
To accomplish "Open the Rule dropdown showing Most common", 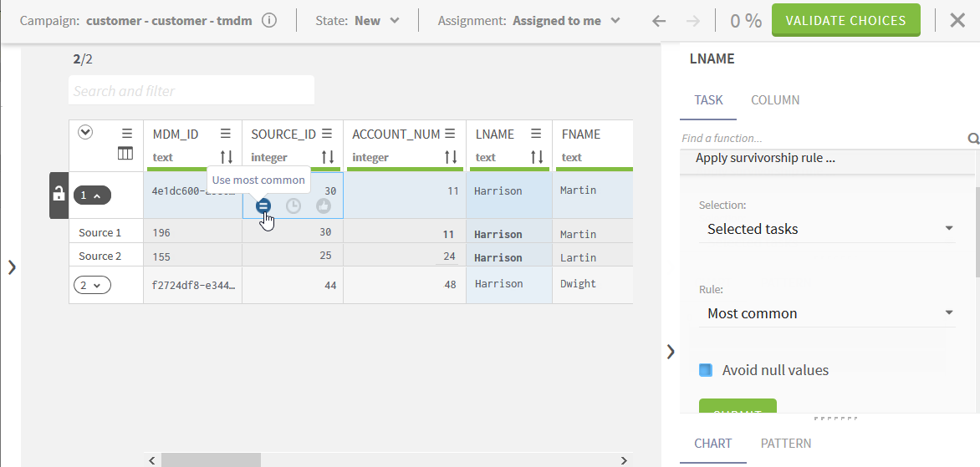I will pyautogui.click(x=826, y=313).
